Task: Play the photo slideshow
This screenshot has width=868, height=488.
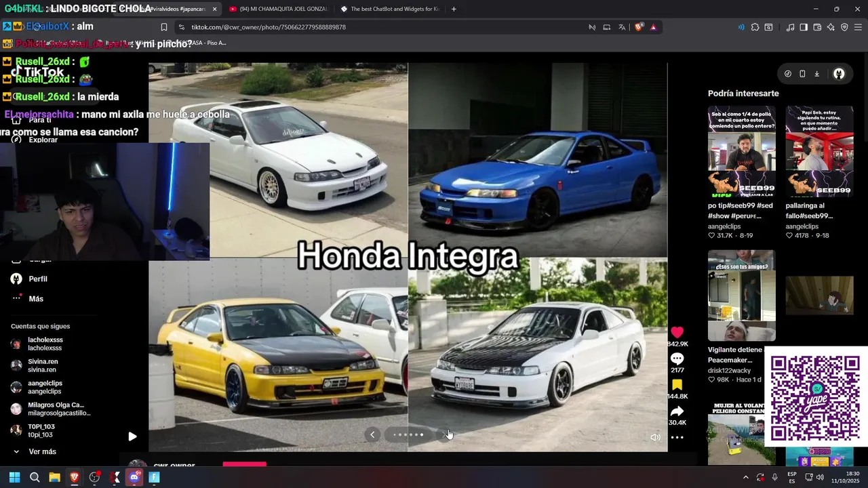Action: coord(132,436)
